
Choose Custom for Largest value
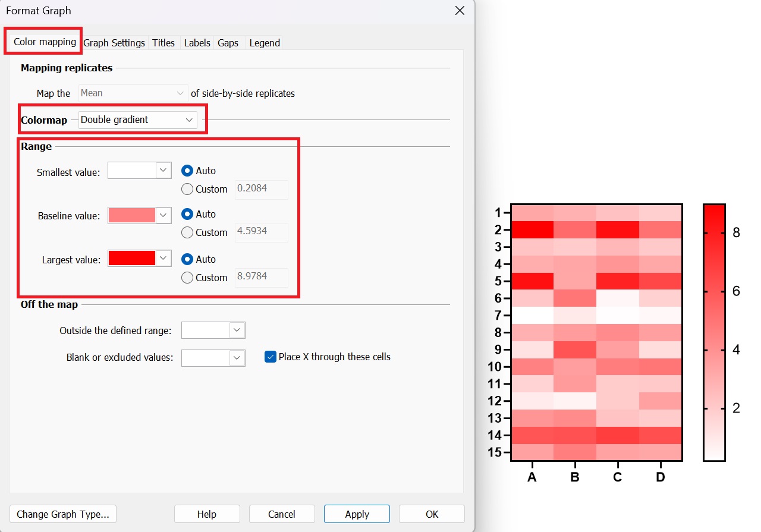(187, 278)
